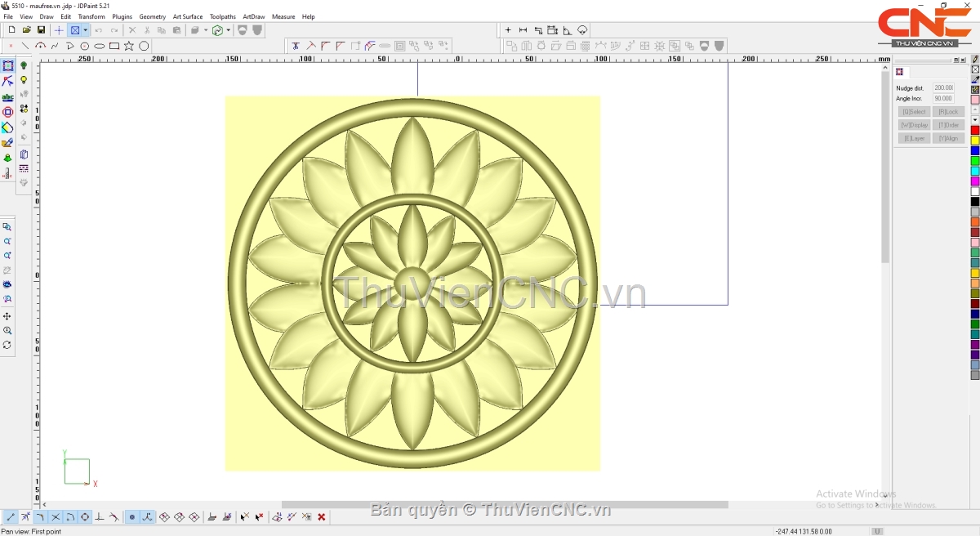Click the [T]Order button
This screenshot has height=536, width=980.
click(949, 125)
